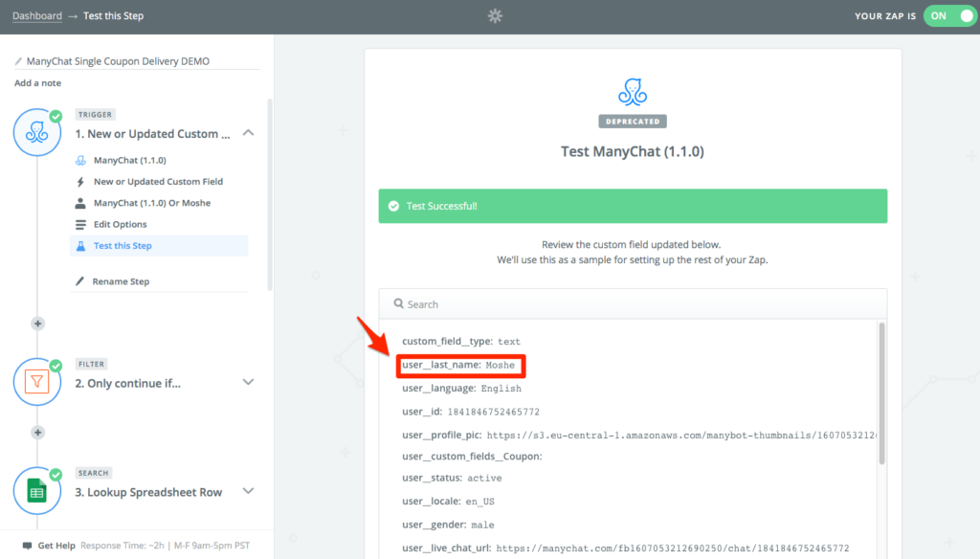
Task: Click Test Successful! green banner
Action: 633,206
